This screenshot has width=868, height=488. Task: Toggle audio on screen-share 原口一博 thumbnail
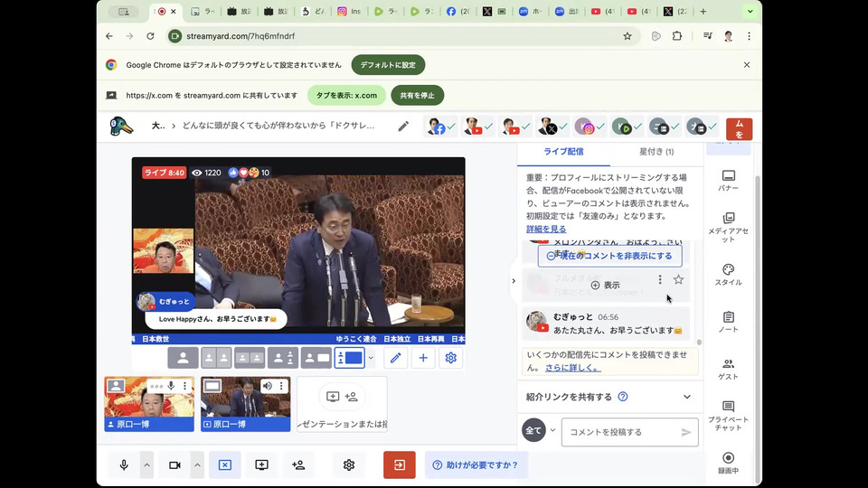[x=268, y=386]
